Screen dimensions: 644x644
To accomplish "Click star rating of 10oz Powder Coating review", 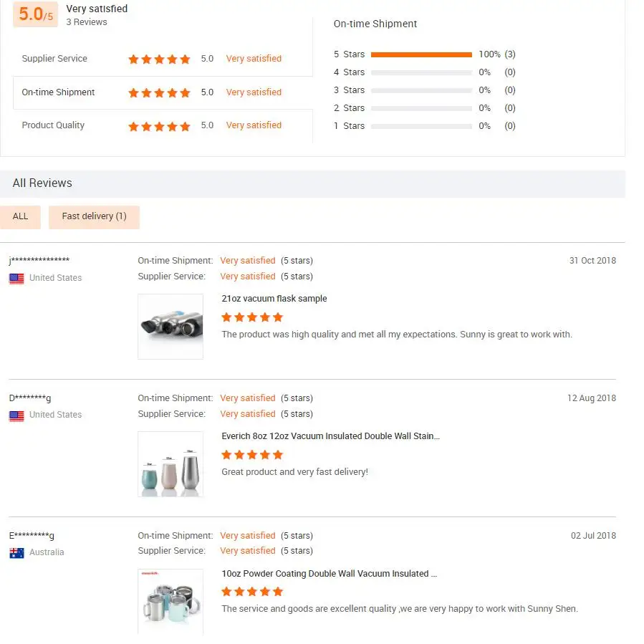I will tap(252, 592).
